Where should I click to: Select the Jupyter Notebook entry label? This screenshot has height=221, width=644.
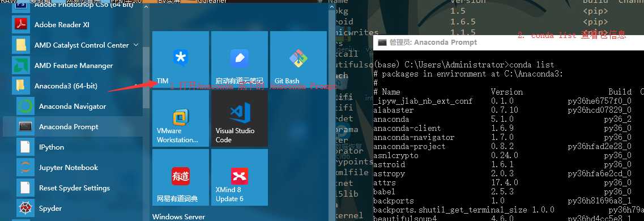[x=69, y=168]
